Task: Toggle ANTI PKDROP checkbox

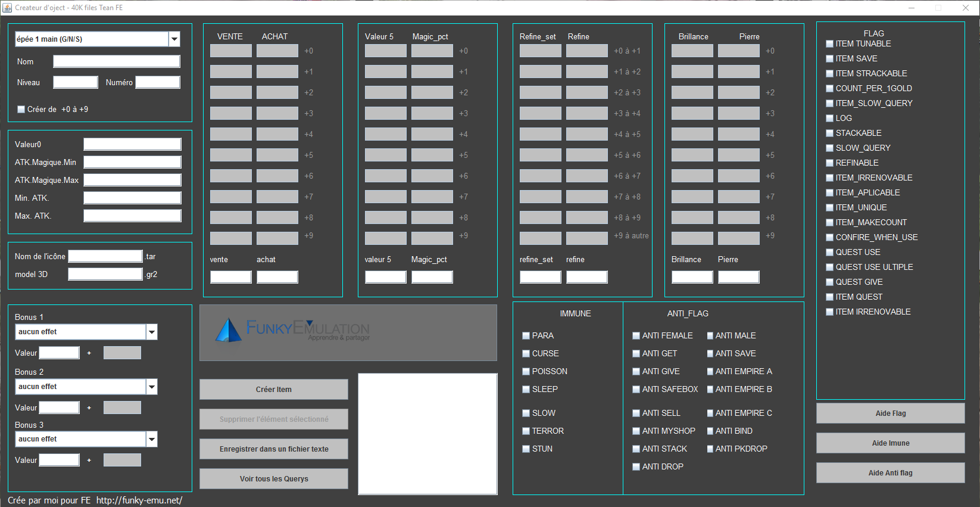Action: coord(710,449)
